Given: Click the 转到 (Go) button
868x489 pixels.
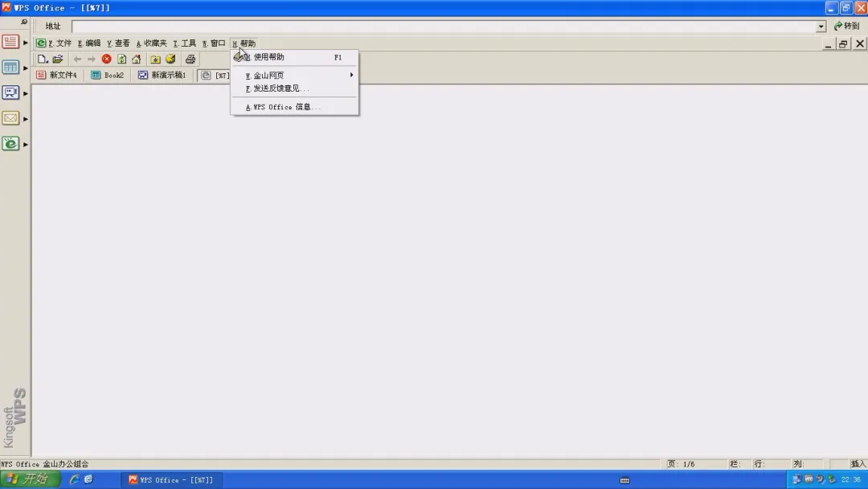Looking at the screenshot, I should (x=847, y=26).
